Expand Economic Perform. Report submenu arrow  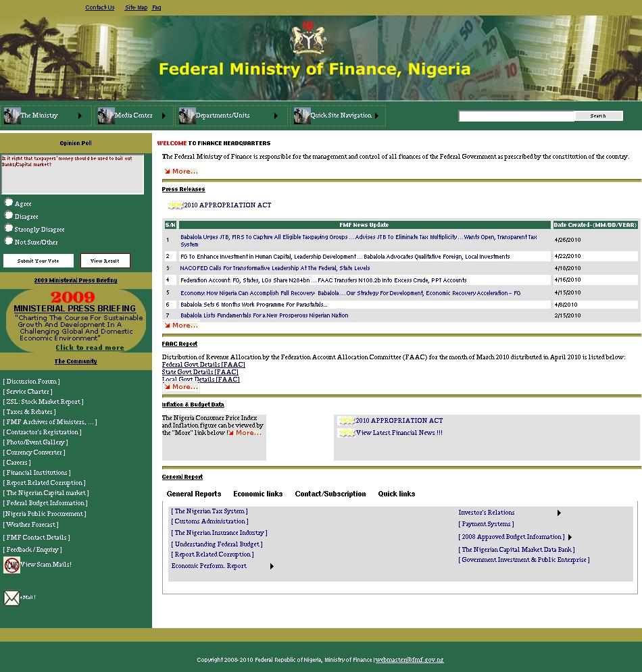click(272, 566)
